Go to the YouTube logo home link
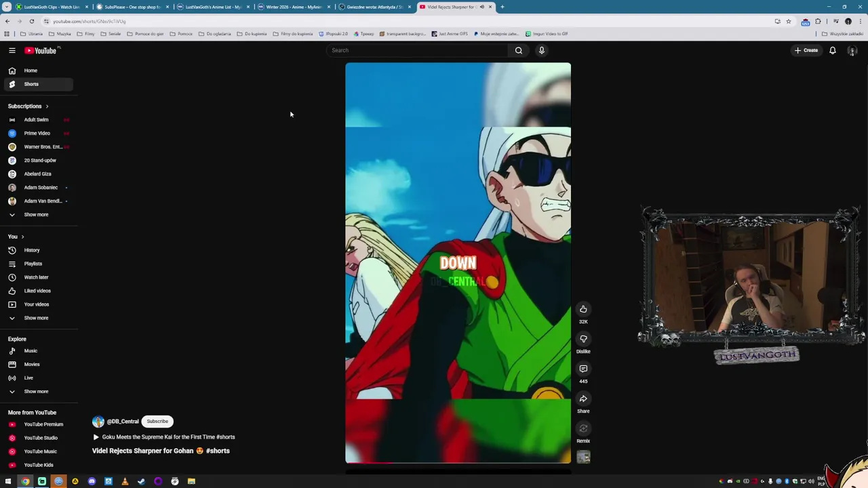 (x=42, y=50)
